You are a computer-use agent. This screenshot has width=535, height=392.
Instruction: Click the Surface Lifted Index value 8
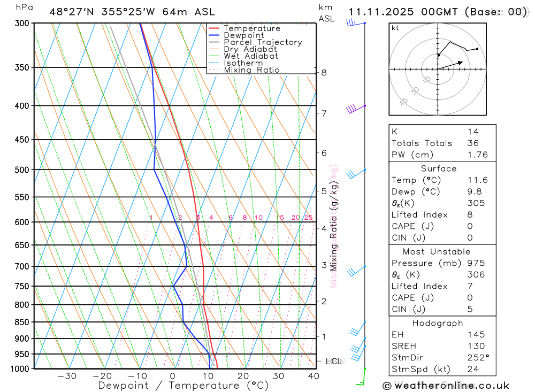click(470, 215)
